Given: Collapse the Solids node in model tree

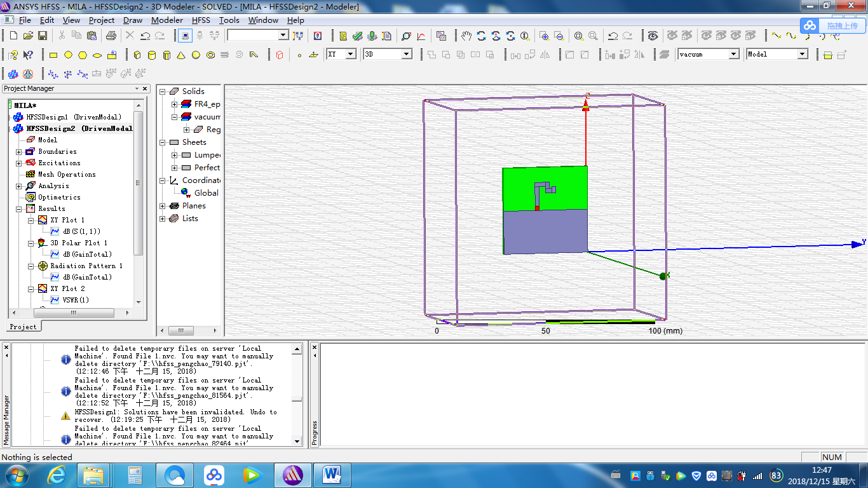Looking at the screenshot, I should tap(163, 91).
